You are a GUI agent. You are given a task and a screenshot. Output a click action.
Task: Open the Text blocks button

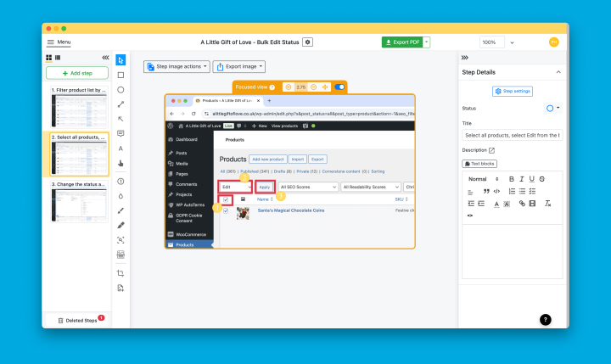(479, 164)
